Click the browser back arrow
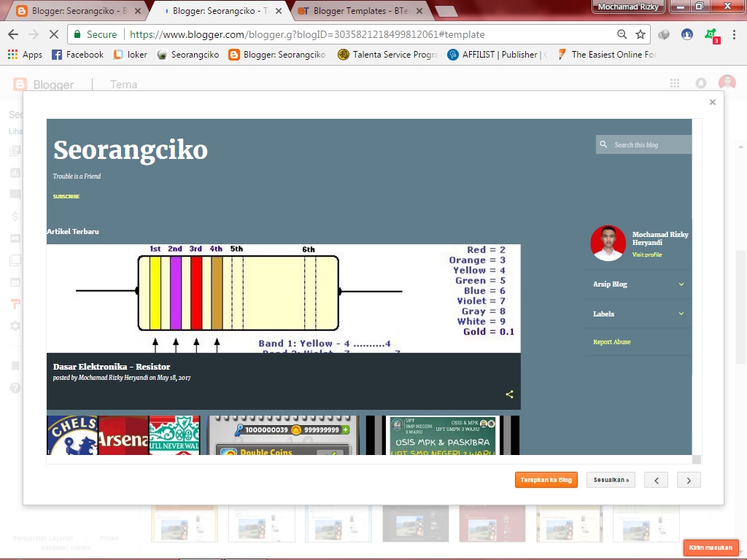This screenshot has height=560, width=747. [13, 34]
